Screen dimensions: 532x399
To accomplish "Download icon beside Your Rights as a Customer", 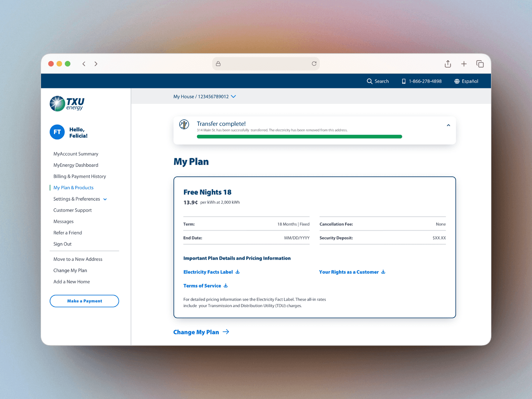I will pos(383,272).
